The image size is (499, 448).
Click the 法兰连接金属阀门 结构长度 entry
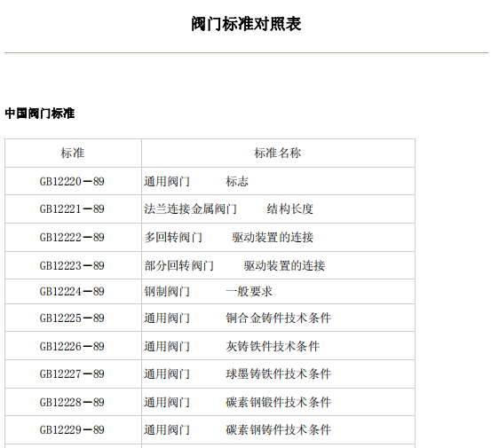[x=229, y=209]
